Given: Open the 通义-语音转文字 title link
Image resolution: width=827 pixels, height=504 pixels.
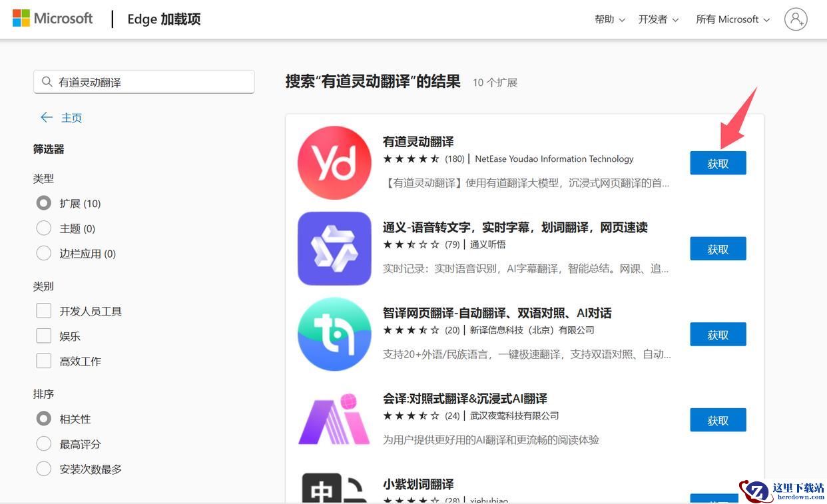Looking at the screenshot, I should point(515,227).
